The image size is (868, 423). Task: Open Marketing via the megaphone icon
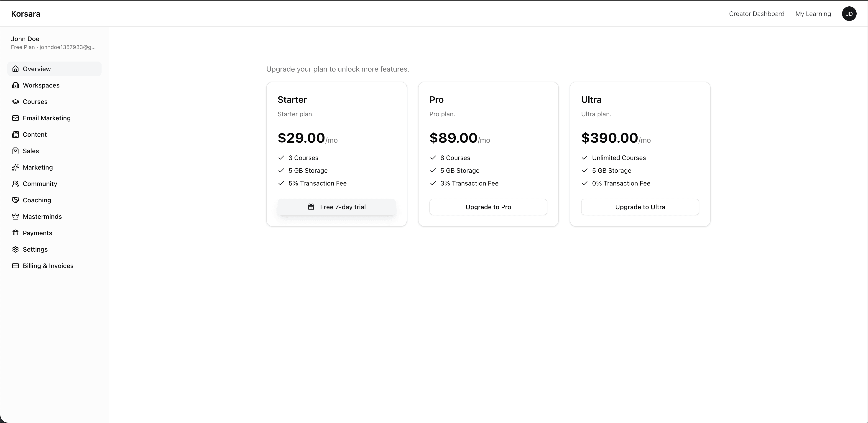coord(16,167)
